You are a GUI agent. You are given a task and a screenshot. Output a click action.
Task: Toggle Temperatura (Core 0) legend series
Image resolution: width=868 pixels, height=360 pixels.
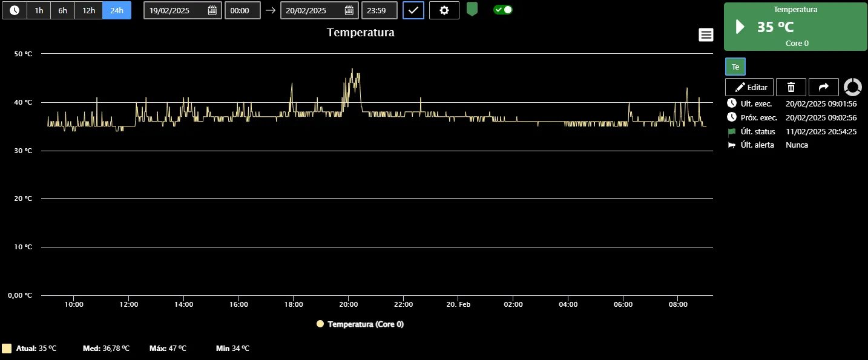[366, 324]
